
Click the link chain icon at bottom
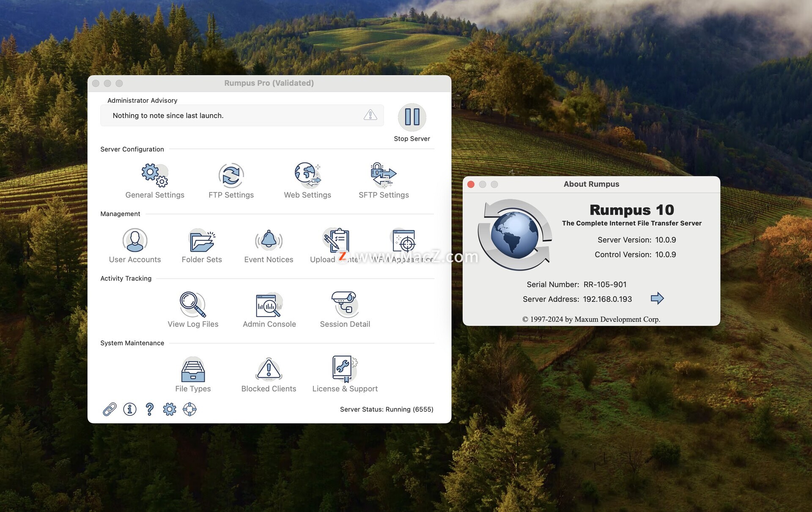coord(110,409)
